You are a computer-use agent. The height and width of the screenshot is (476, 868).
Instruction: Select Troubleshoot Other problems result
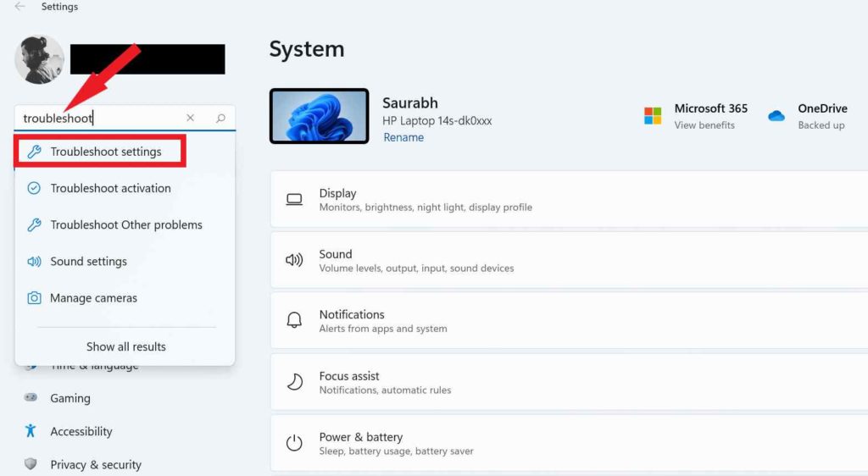(125, 225)
